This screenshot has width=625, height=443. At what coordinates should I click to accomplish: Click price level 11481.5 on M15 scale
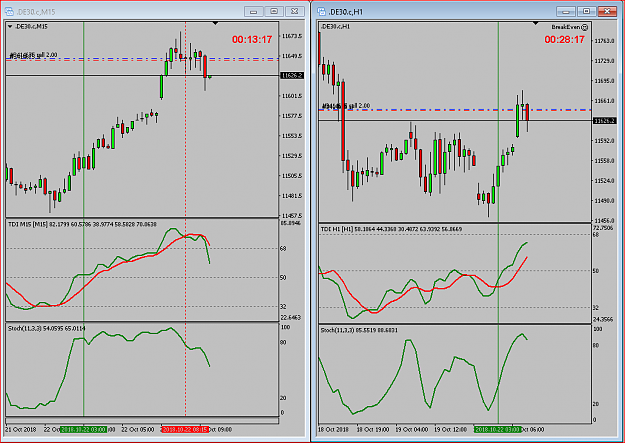click(291, 196)
